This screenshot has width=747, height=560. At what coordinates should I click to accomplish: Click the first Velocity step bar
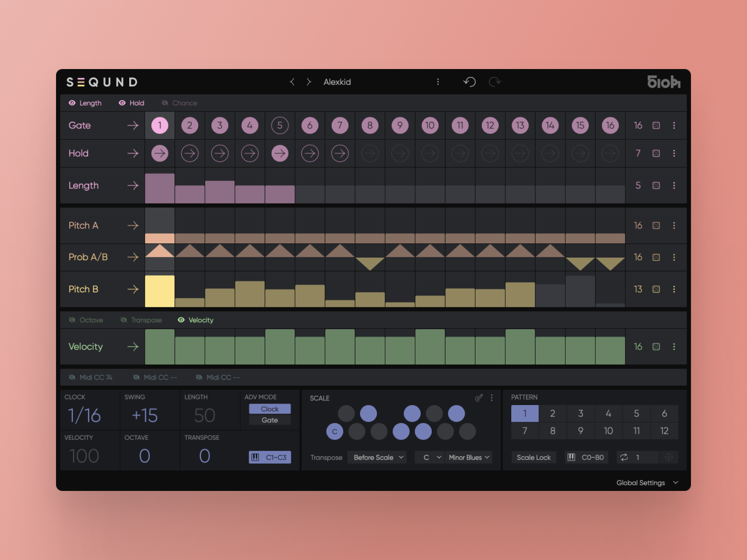coord(159,347)
